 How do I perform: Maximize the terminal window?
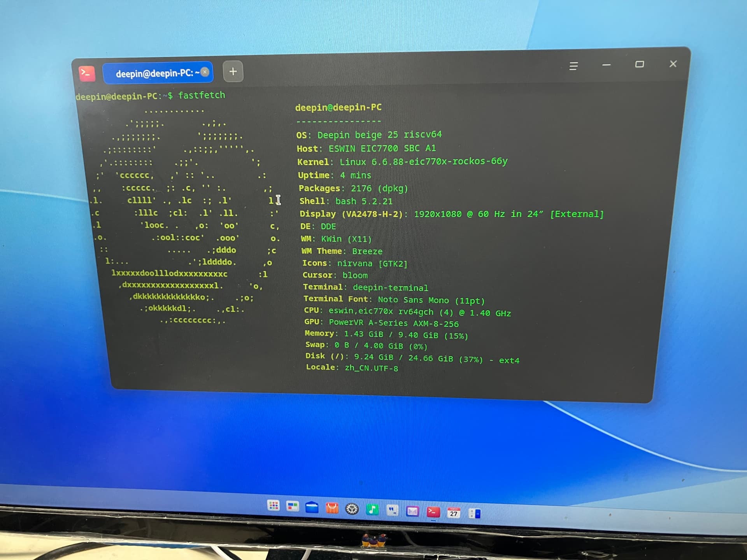pyautogui.click(x=640, y=64)
